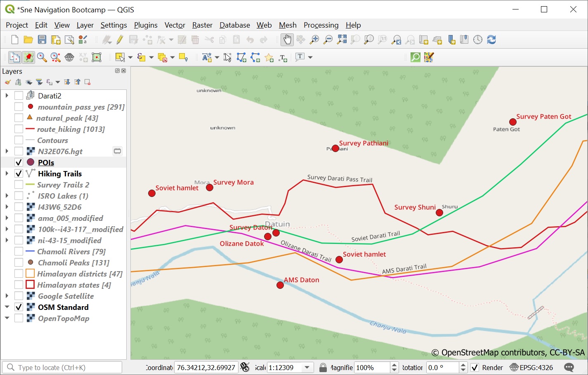Filter the legend by map content
Image resolution: width=588 pixels, height=375 pixels.
click(39, 82)
